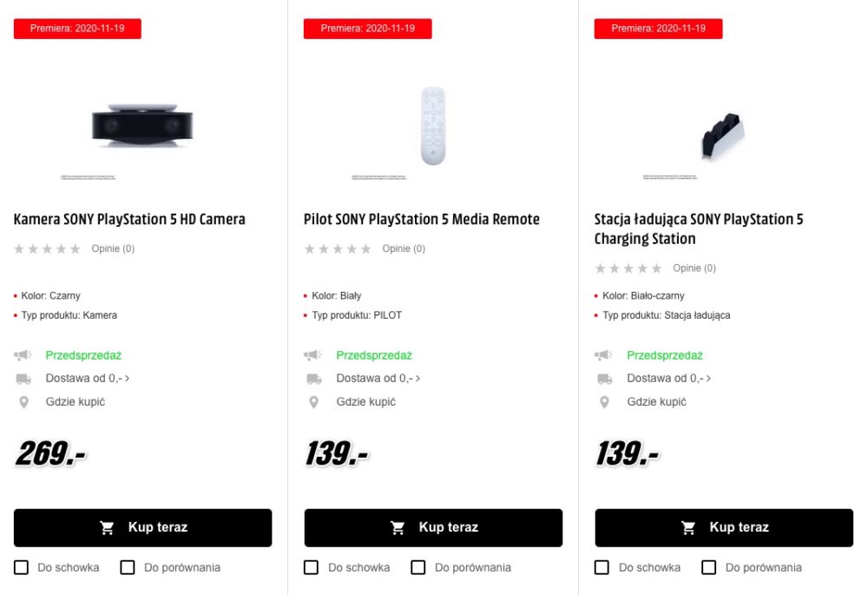Open the Kamera SONY PlayStation 5 HD Camera title

point(129,220)
